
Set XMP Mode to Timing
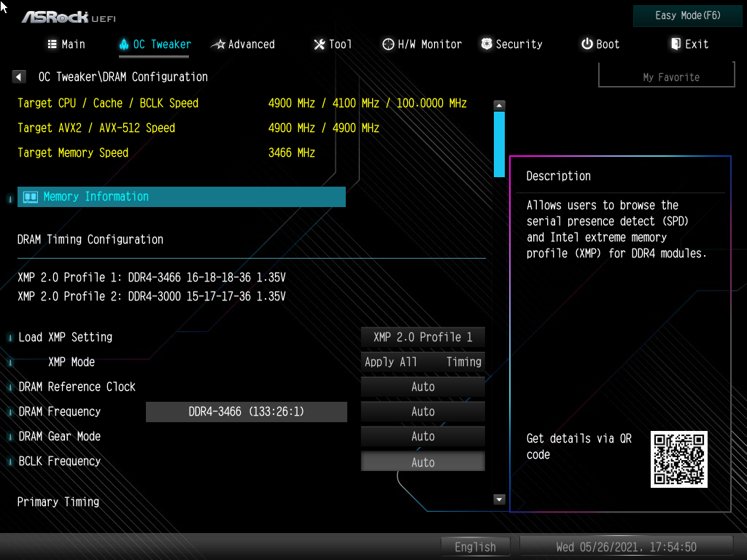point(463,362)
